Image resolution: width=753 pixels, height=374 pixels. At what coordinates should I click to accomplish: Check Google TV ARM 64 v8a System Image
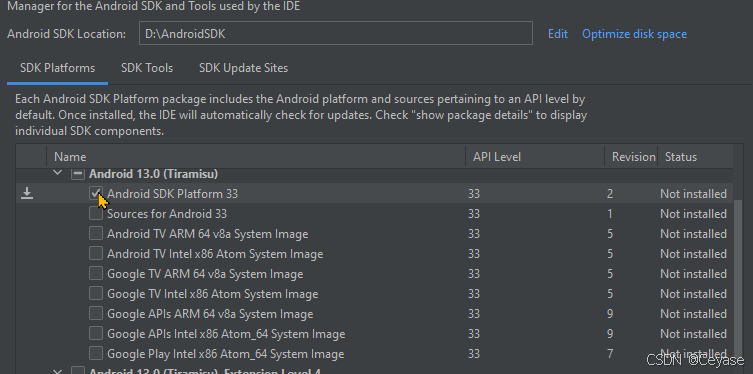click(x=96, y=274)
